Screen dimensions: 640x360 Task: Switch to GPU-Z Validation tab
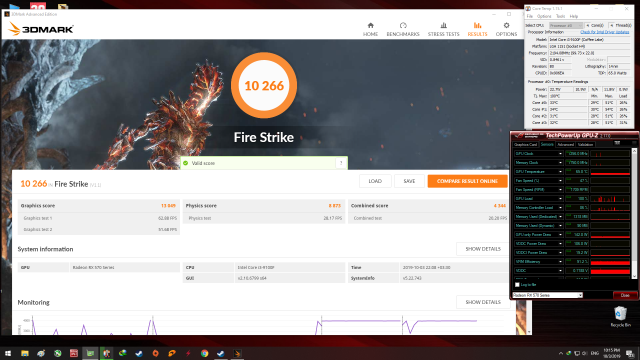[x=585, y=144]
